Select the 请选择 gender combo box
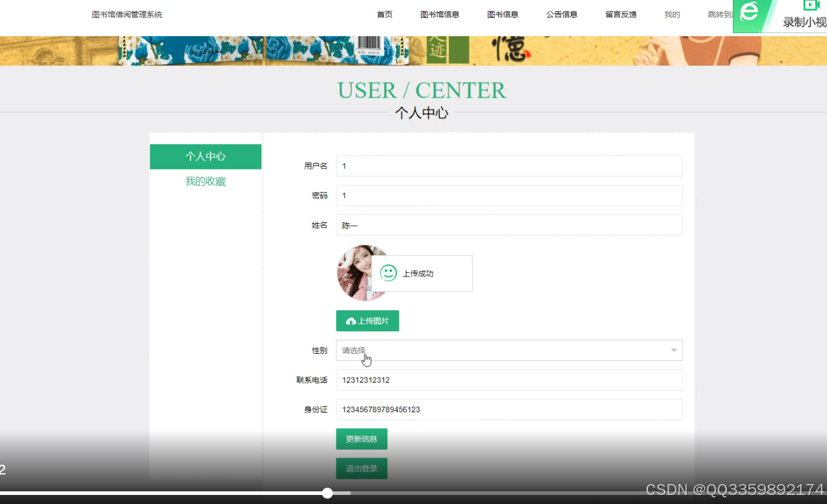Viewport: 827px width, 504px height. click(x=509, y=351)
